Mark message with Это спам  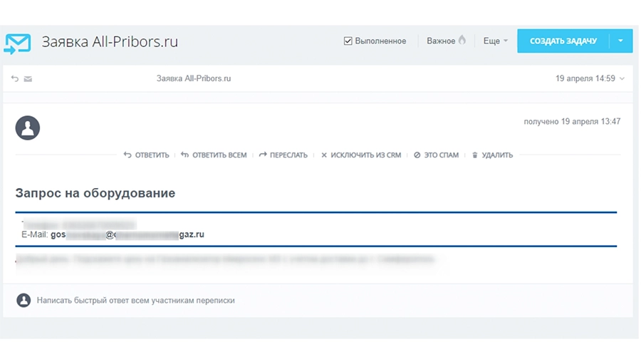coord(437,155)
